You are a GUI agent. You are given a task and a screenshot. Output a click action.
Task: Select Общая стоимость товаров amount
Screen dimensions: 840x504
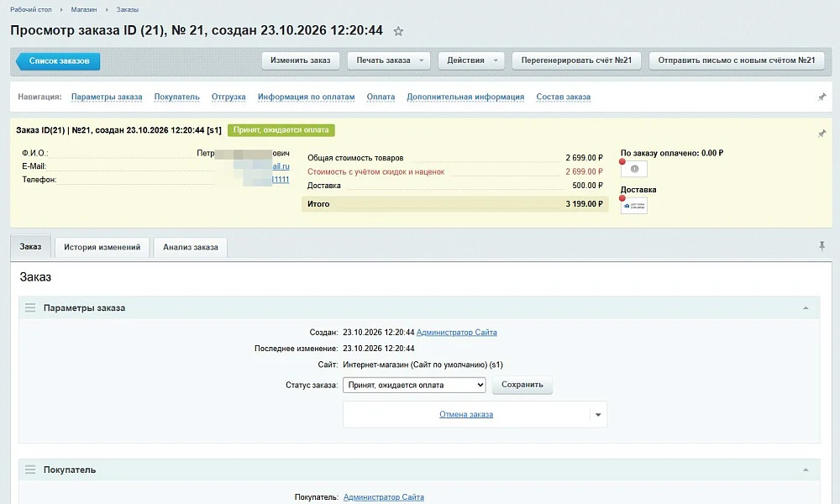tap(584, 158)
